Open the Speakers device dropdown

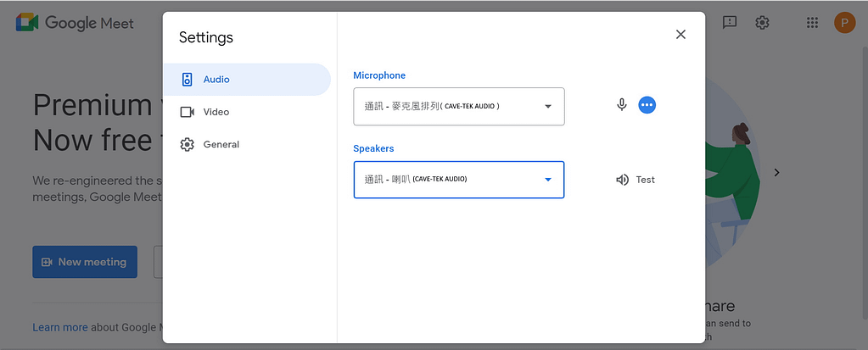[459, 180]
